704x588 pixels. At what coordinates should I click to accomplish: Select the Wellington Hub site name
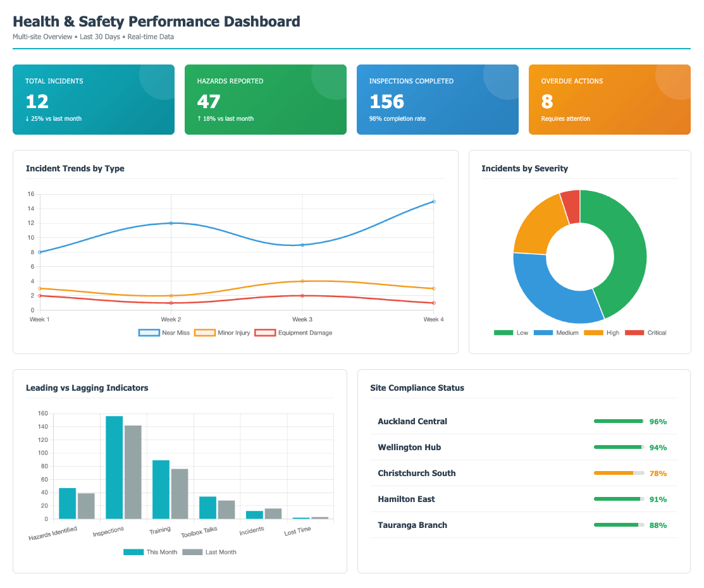coord(409,447)
